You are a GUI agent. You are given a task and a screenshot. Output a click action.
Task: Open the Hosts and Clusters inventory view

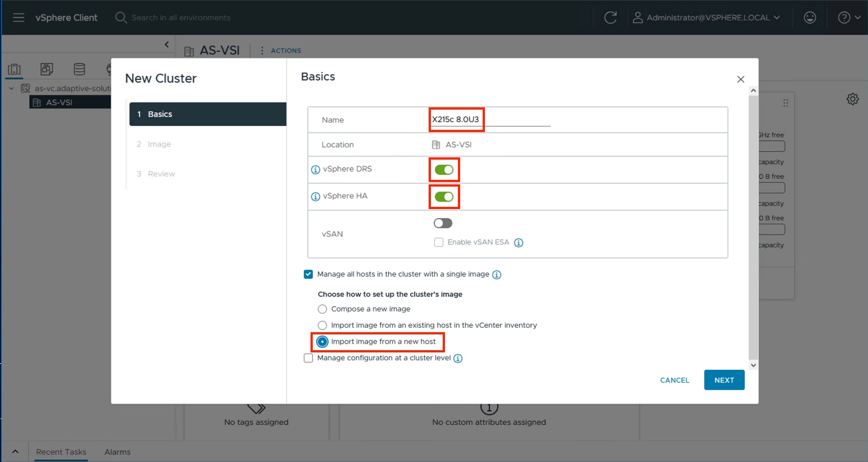(14, 69)
